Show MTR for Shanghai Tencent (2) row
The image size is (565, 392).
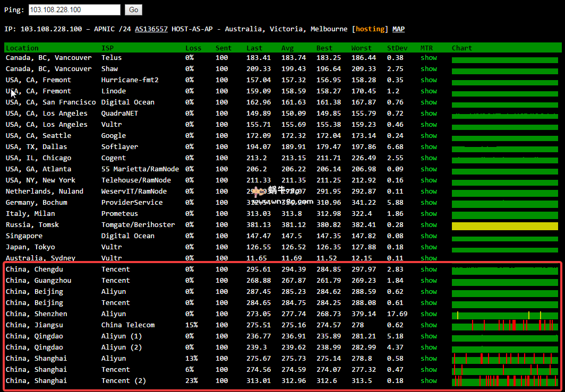429,380
